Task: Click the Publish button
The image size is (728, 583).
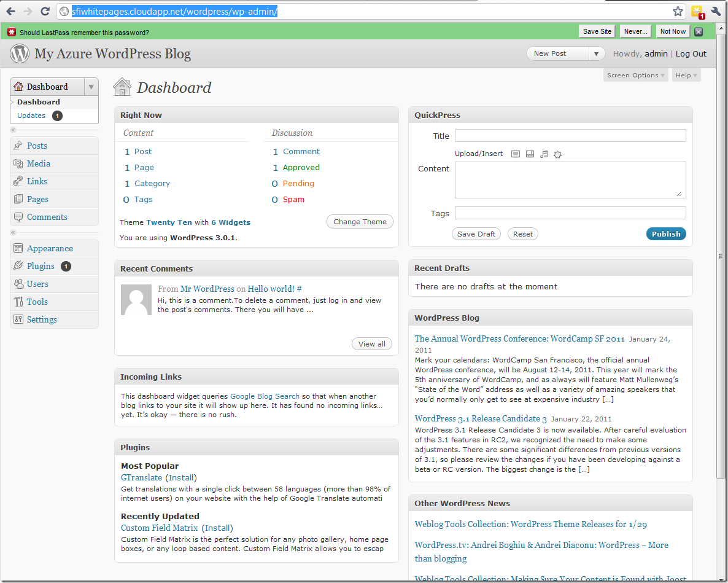Action: point(666,233)
